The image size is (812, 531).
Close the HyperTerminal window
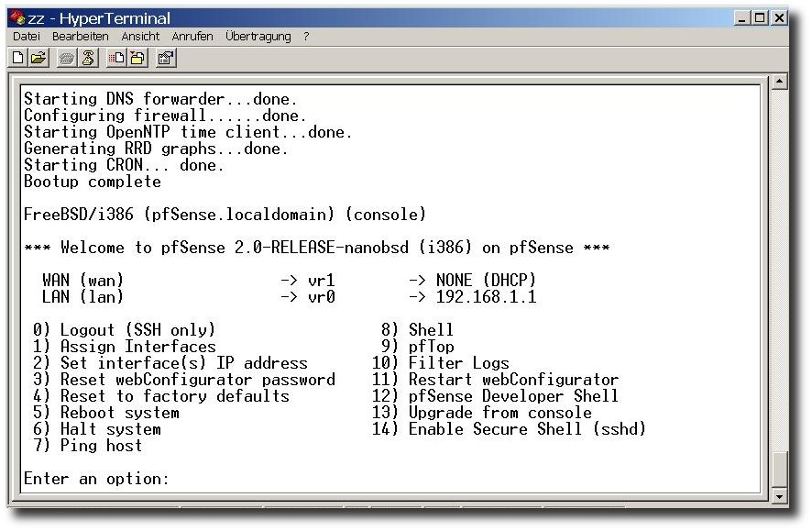click(778, 18)
